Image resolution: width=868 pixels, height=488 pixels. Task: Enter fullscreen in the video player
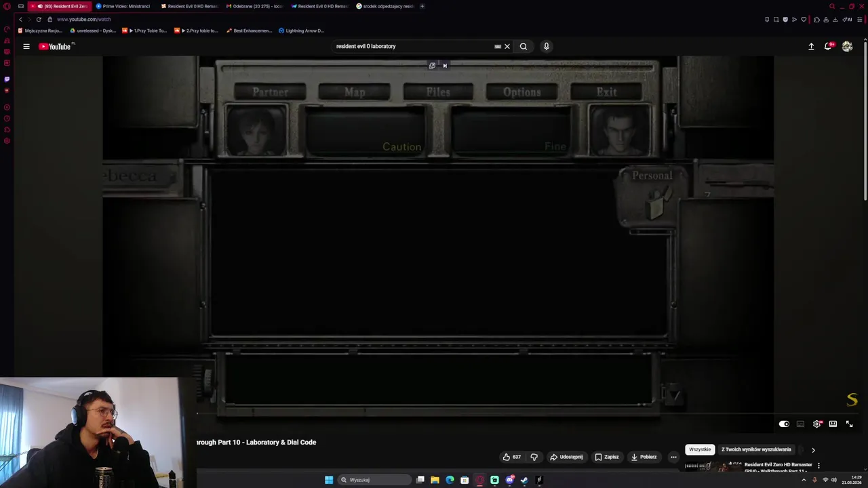click(849, 424)
